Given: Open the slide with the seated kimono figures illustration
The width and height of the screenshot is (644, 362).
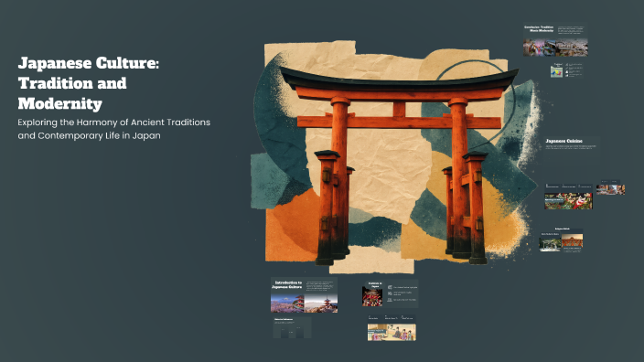Looking at the screenshot, I should point(392,327).
